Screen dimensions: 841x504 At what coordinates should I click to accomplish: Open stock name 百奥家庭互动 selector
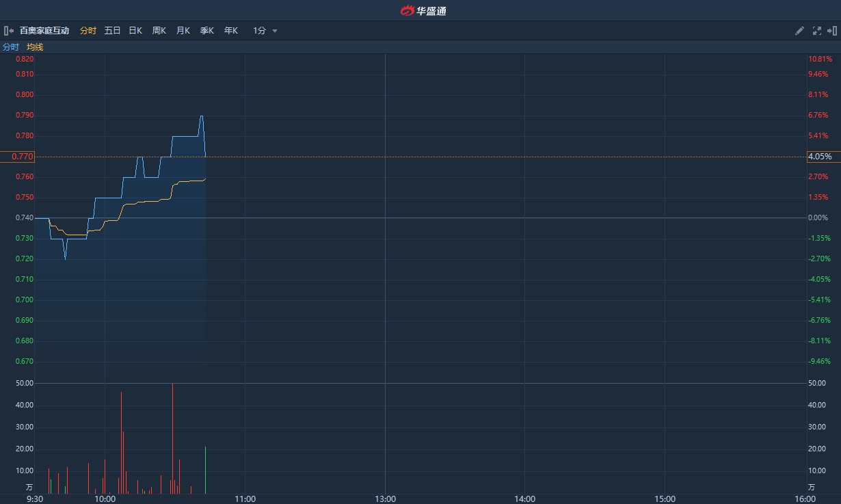(x=44, y=30)
